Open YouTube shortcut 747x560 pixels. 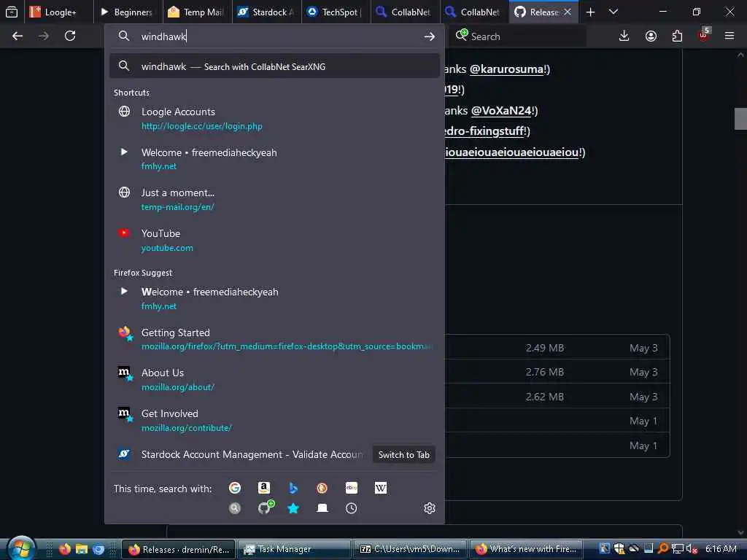275,241
